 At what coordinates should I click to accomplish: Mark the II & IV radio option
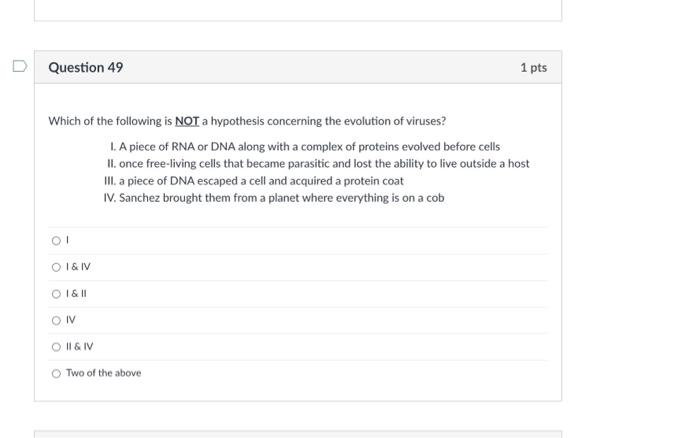[56, 347]
